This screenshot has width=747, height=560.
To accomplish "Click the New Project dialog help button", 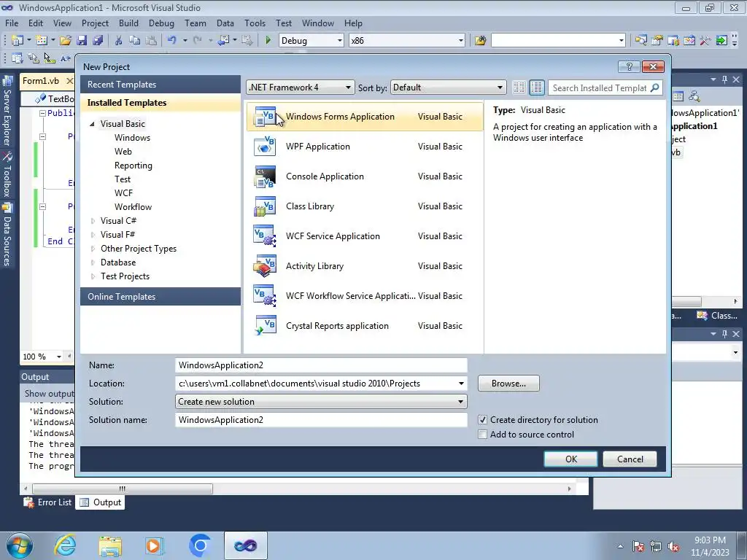I will pyautogui.click(x=629, y=66).
